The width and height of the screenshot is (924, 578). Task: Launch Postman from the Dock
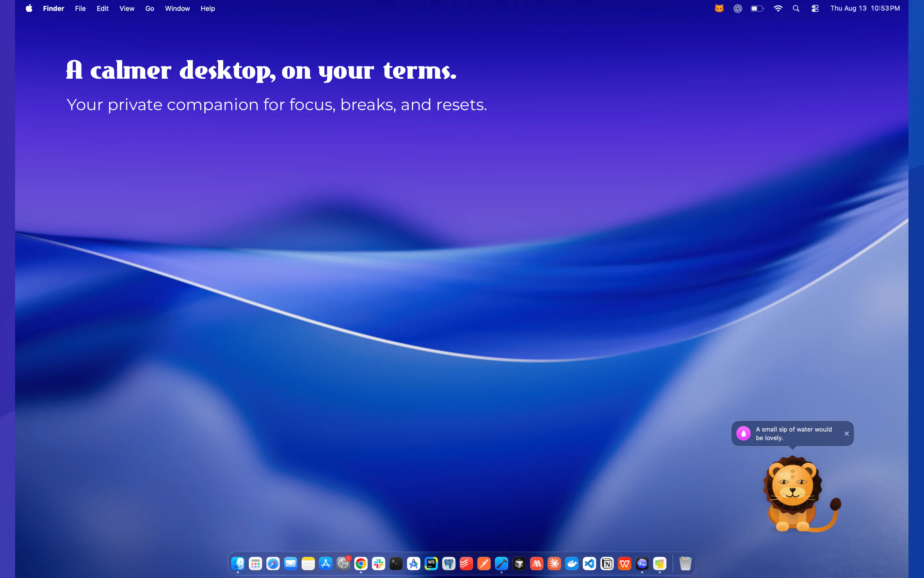coord(484,564)
